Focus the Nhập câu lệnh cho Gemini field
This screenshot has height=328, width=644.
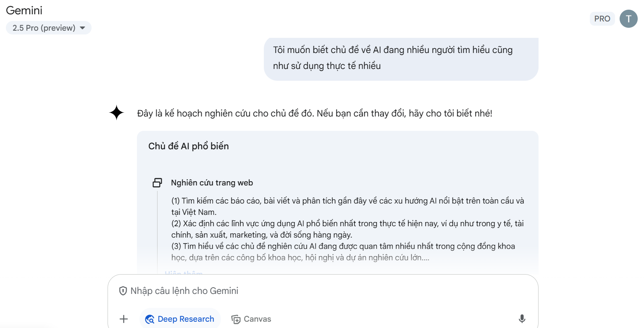pos(294,291)
